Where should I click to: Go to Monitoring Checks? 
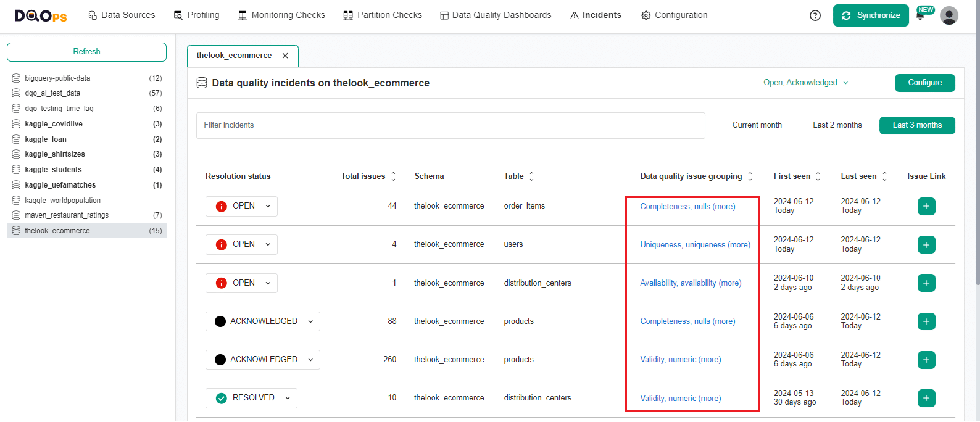(x=281, y=15)
